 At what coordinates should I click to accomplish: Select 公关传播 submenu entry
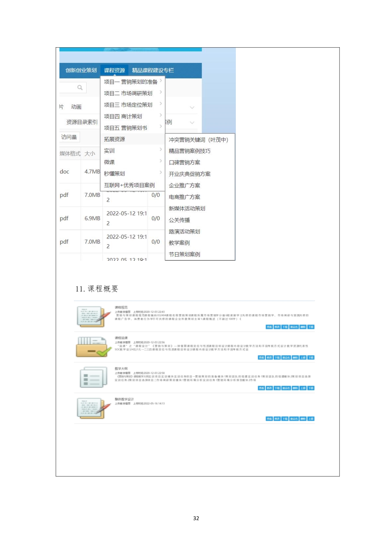(179, 220)
